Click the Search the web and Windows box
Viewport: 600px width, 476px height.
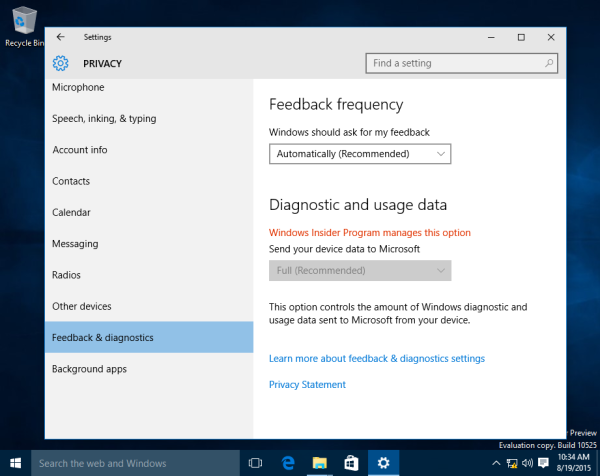135,463
